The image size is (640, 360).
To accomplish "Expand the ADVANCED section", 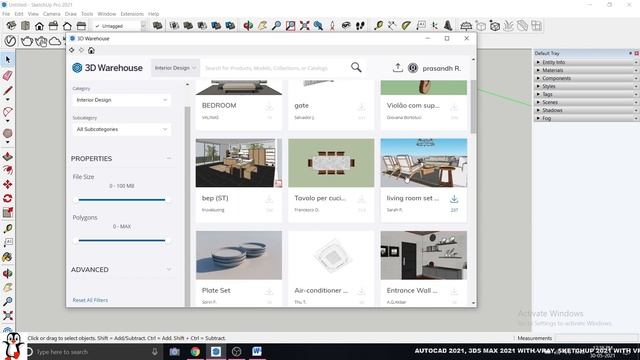I will (169, 269).
